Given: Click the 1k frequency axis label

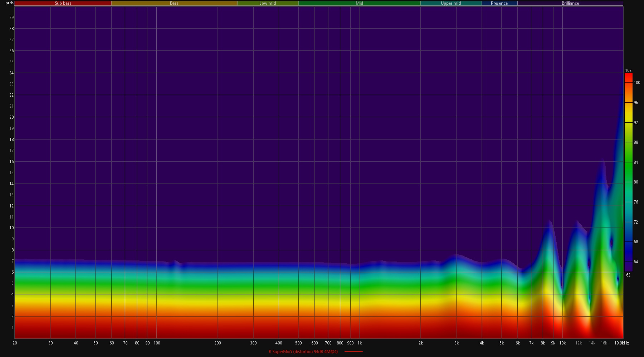Looking at the screenshot, I should click(360, 343).
